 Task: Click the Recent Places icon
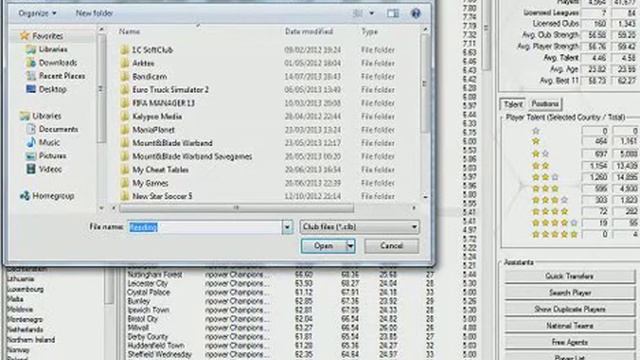point(31,76)
